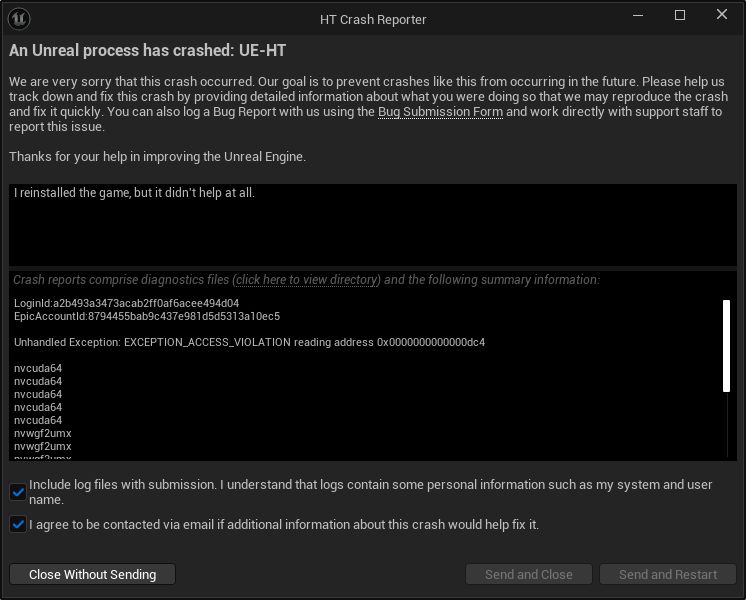Click the 'Unreal process has crashed' heading
The height and width of the screenshot is (600, 746).
pos(147,50)
